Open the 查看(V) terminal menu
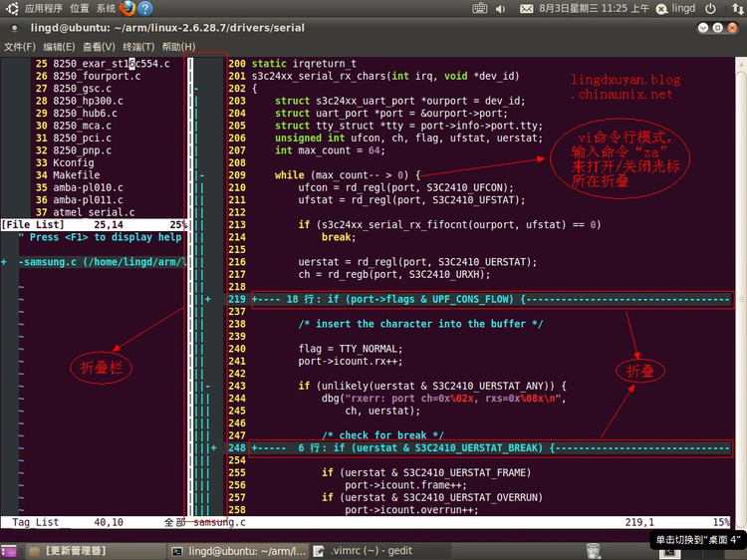Viewport: 747px width, 560px height. click(x=99, y=47)
